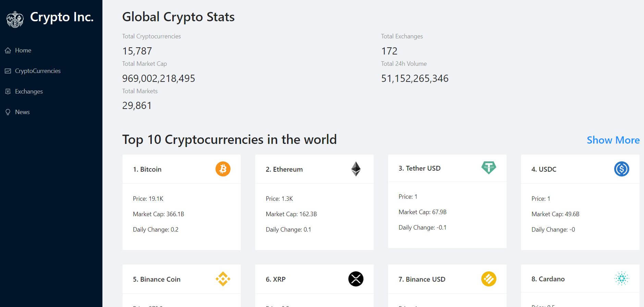This screenshot has width=644, height=307.
Task: Click the market cap value 969,002,218,495
Action: [x=159, y=78]
